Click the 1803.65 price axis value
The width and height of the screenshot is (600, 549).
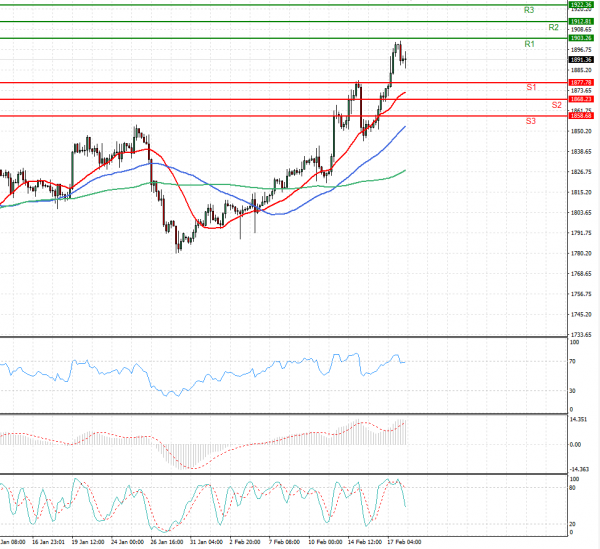point(581,213)
